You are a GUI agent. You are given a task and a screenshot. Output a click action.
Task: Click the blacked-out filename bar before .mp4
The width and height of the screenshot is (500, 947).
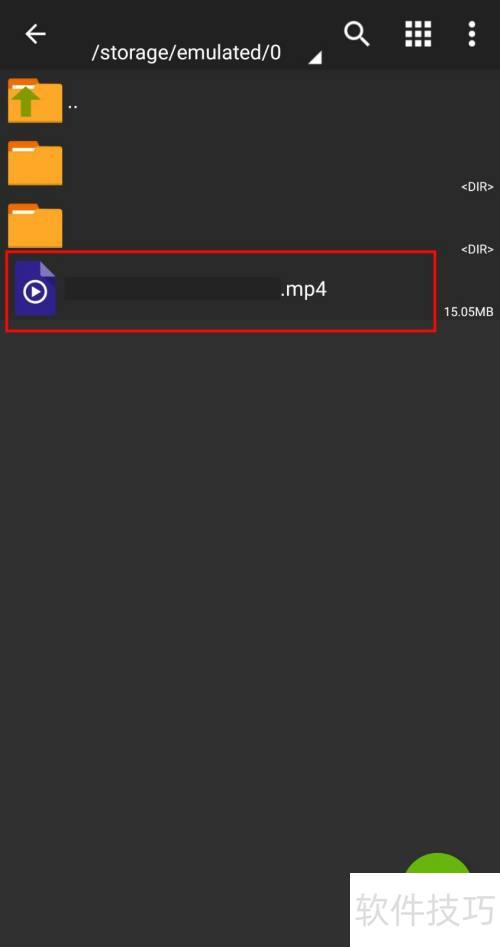[x=172, y=289]
